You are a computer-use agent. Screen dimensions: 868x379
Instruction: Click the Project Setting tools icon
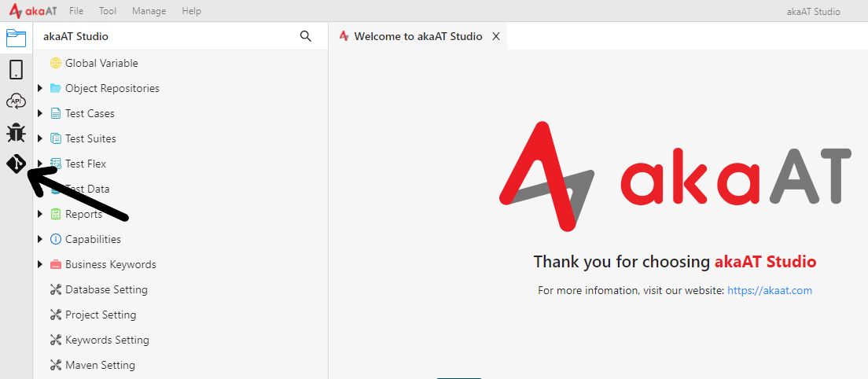click(55, 315)
